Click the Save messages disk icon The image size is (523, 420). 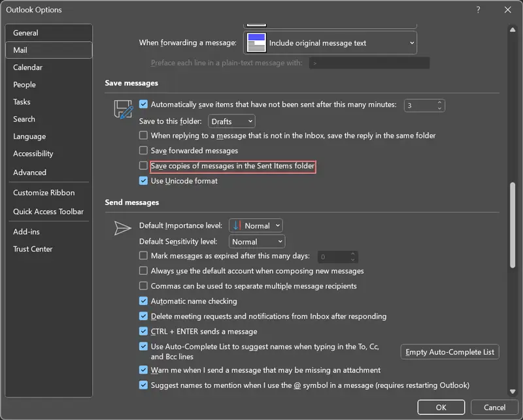pyautogui.click(x=123, y=109)
